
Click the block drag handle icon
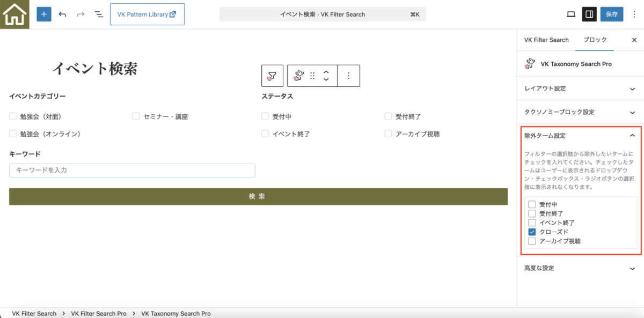coord(312,76)
